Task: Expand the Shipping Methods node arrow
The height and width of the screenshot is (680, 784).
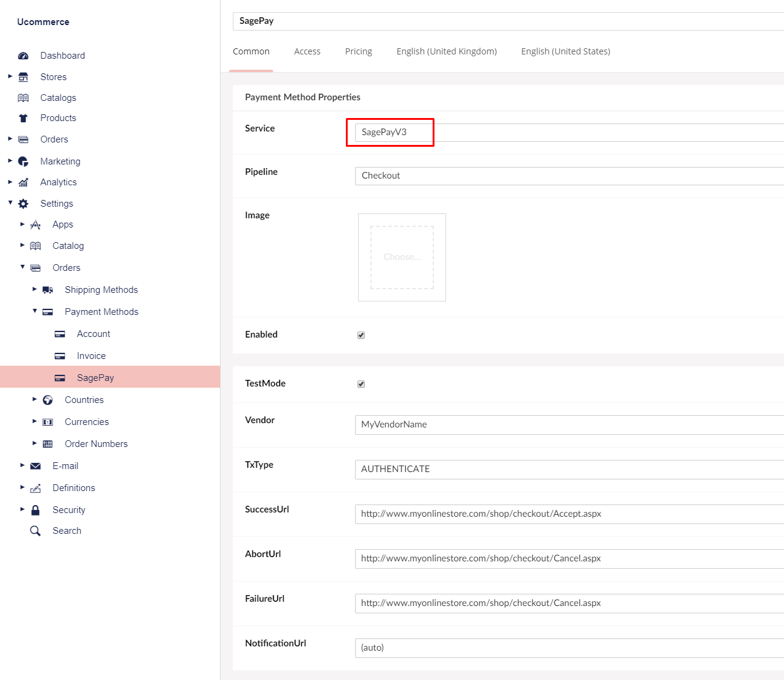Action: pyautogui.click(x=34, y=289)
